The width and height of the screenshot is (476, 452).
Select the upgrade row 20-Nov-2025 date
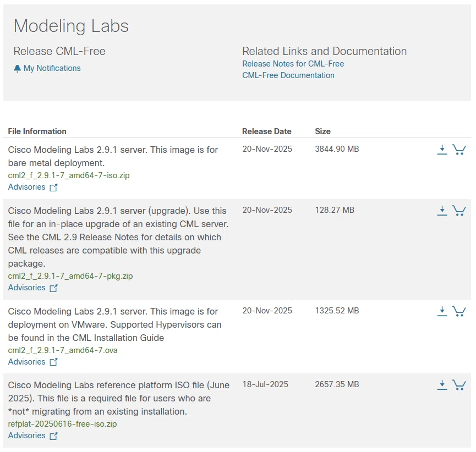click(x=267, y=210)
